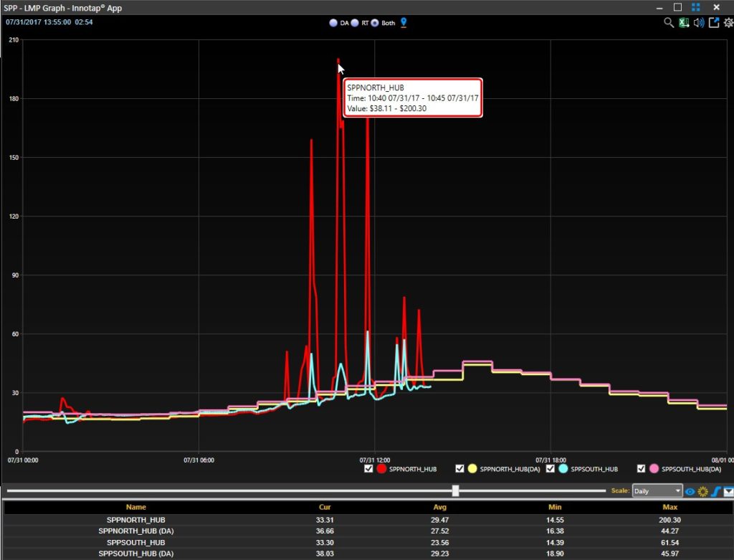Select the SPPNORTH_HUB table row name
The height and width of the screenshot is (560, 734).
point(135,520)
